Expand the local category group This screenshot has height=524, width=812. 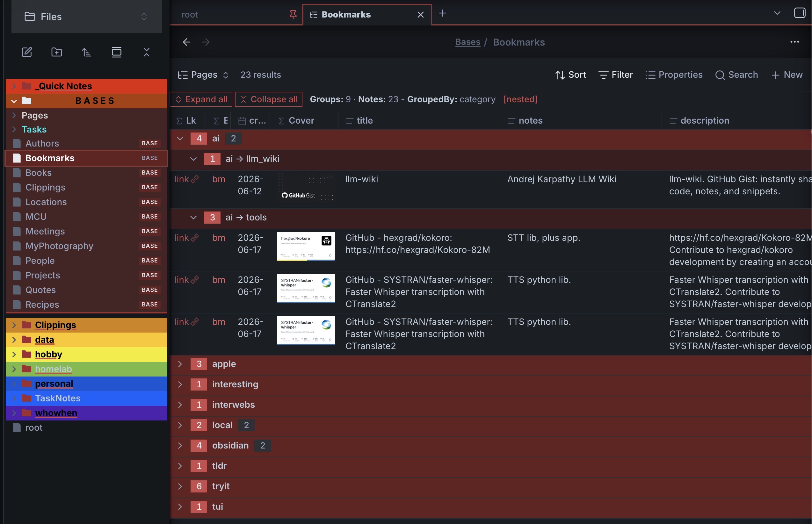click(x=180, y=425)
